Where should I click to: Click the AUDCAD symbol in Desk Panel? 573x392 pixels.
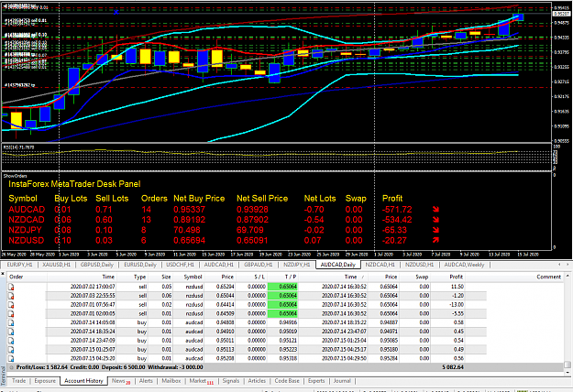tap(27, 210)
